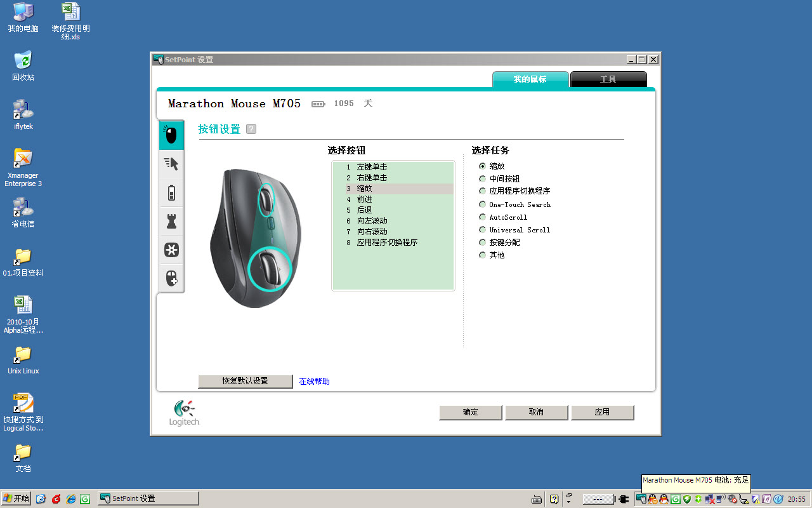Image resolution: width=812 pixels, height=508 pixels.
Task: Select the 回收站 recycle bin icon
Action: click(23, 66)
